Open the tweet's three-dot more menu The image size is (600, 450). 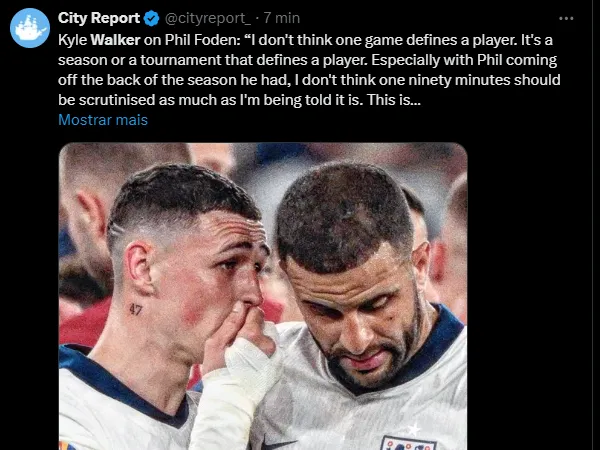pyautogui.click(x=566, y=18)
